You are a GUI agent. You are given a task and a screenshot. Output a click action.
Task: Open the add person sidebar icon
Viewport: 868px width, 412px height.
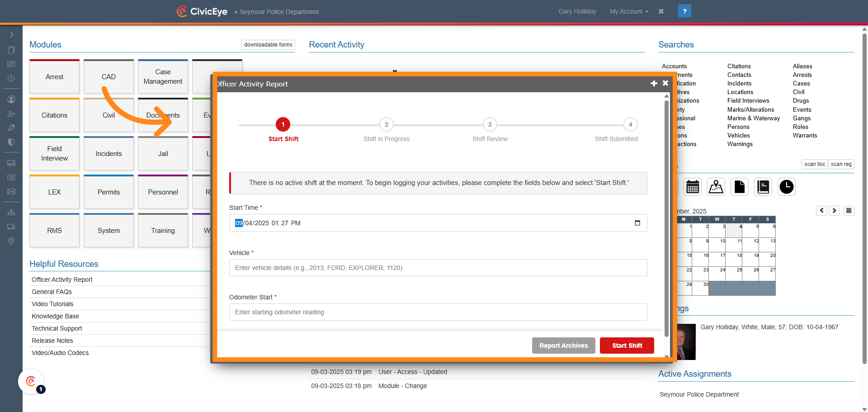11,114
